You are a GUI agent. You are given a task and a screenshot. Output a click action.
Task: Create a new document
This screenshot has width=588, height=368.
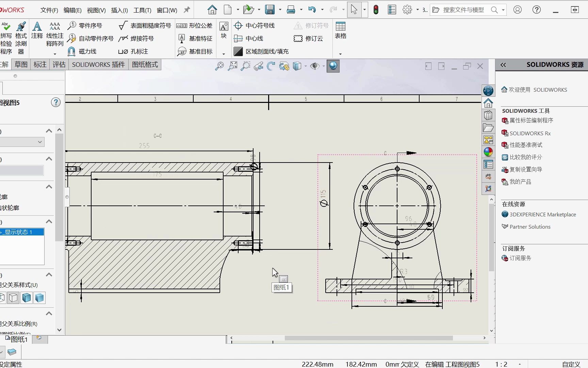tap(228, 10)
